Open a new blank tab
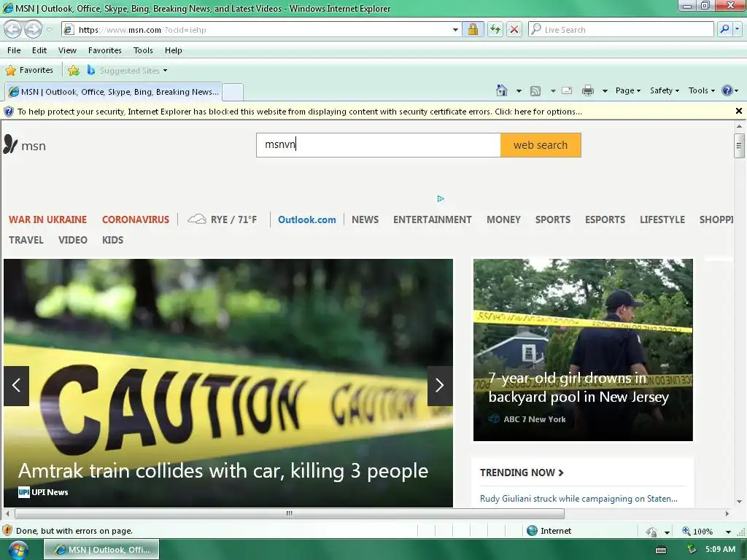This screenshot has width=747, height=560. pyautogui.click(x=233, y=91)
